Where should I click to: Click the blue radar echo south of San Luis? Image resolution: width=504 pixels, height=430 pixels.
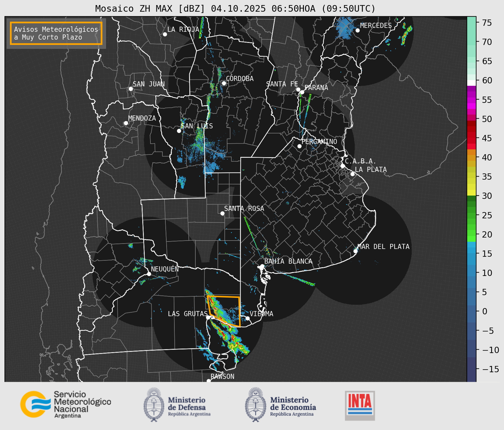(x=182, y=182)
